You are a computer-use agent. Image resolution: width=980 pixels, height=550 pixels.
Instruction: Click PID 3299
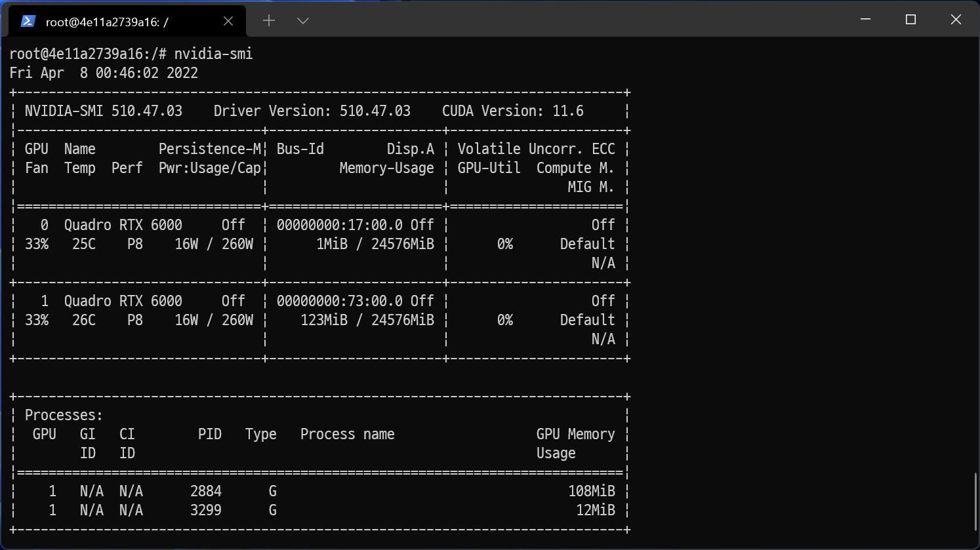point(206,510)
